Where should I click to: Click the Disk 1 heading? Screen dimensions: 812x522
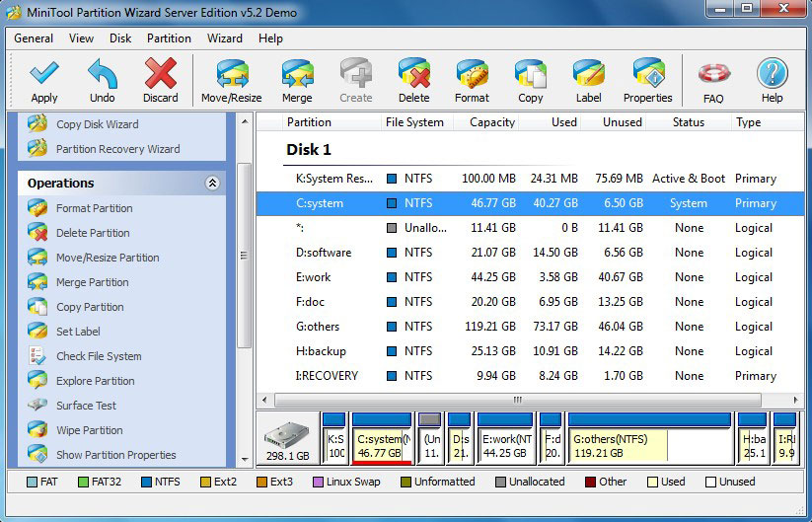[309, 150]
